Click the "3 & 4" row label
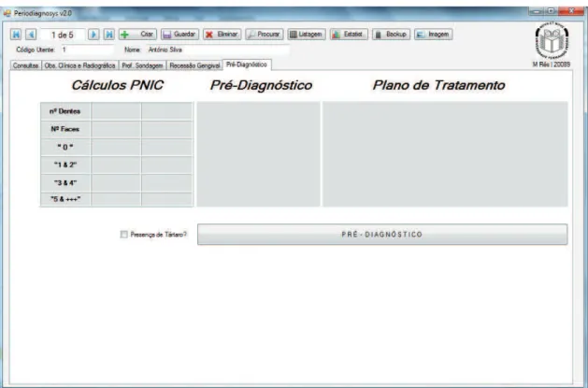Viewport: 588px width, 388px height. 65,183
